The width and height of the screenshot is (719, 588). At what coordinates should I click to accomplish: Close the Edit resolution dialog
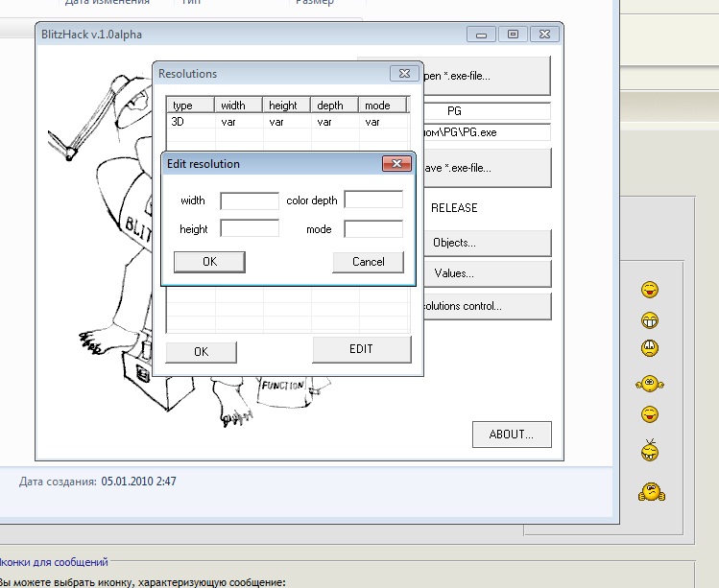click(395, 164)
